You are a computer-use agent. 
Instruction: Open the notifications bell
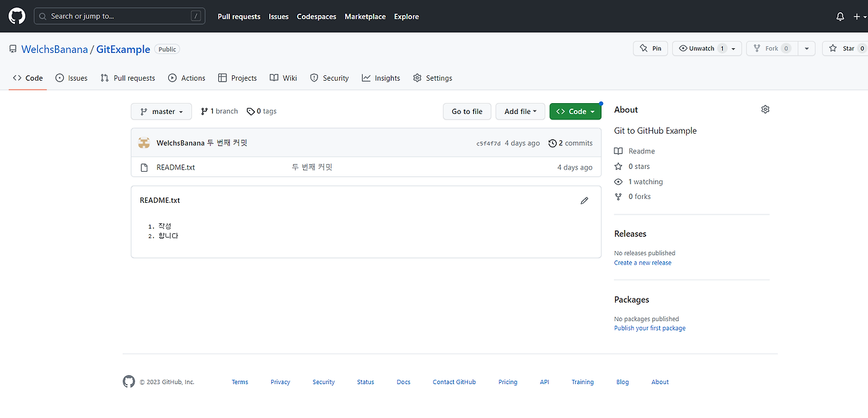840,16
